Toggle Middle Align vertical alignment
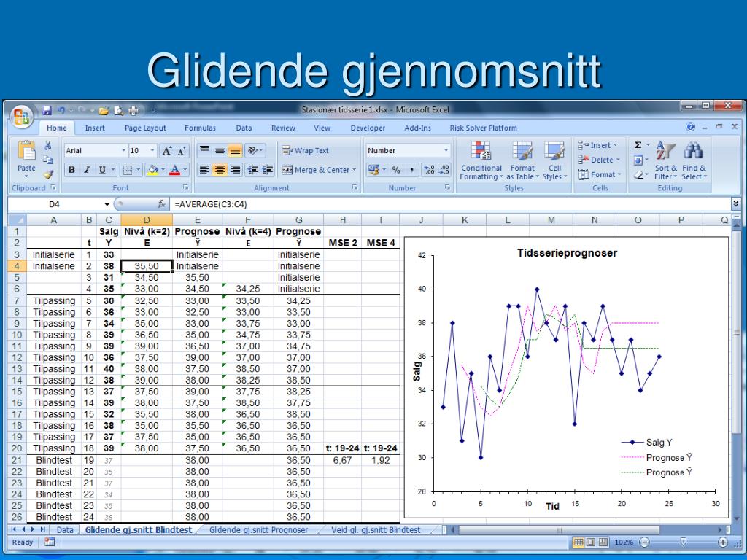747x560 pixels. coord(220,150)
